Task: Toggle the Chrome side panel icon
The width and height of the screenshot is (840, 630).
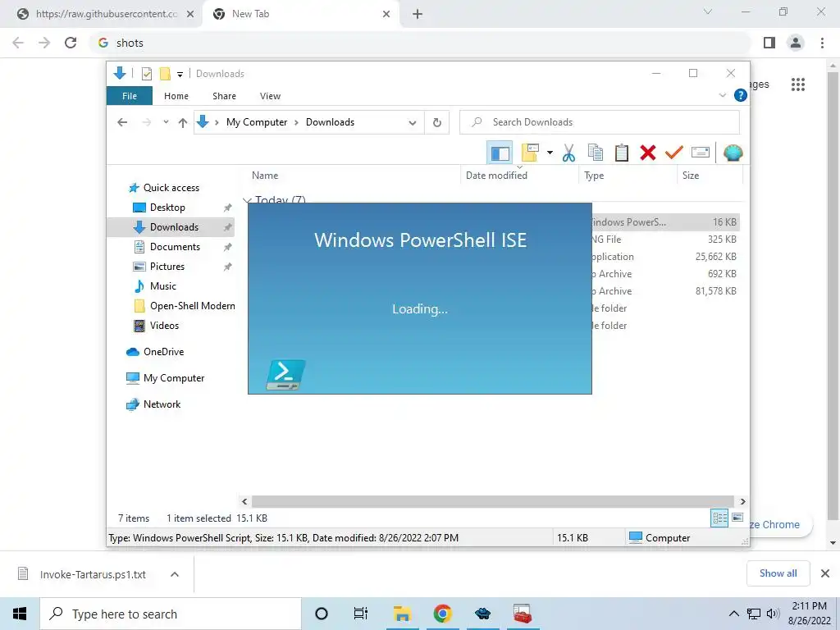Action: (x=769, y=43)
